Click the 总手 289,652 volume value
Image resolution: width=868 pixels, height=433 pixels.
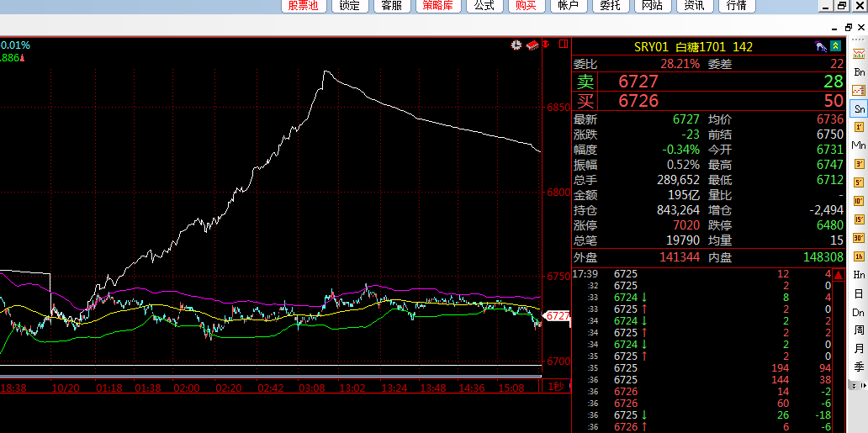click(x=676, y=180)
